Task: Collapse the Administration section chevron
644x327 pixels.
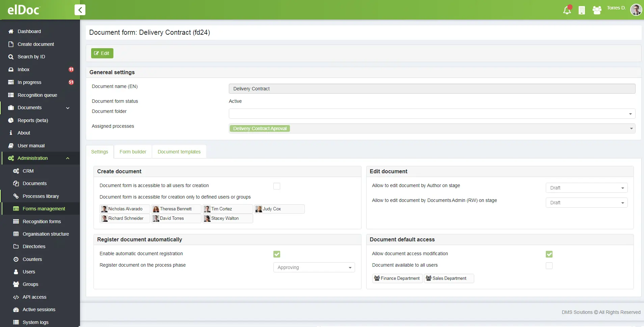Action: [68, 158]
